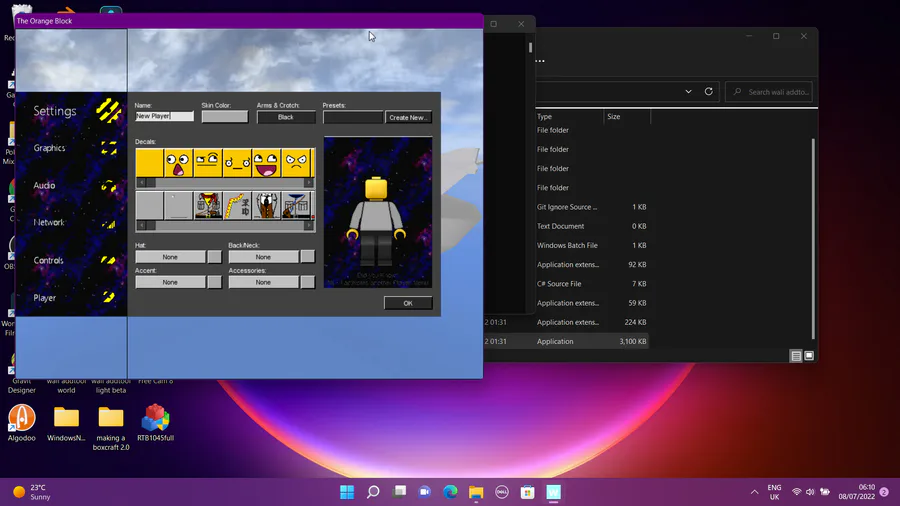Image resolution: width=900 pixels, height=506 pixels.
Task: Open File Explorer from the taskbar
Action: point(476,492)
